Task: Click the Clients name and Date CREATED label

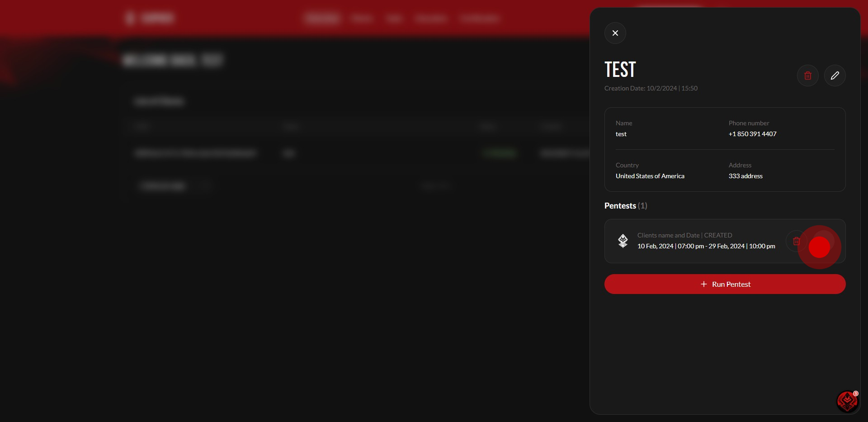Action: coord(684,235)
